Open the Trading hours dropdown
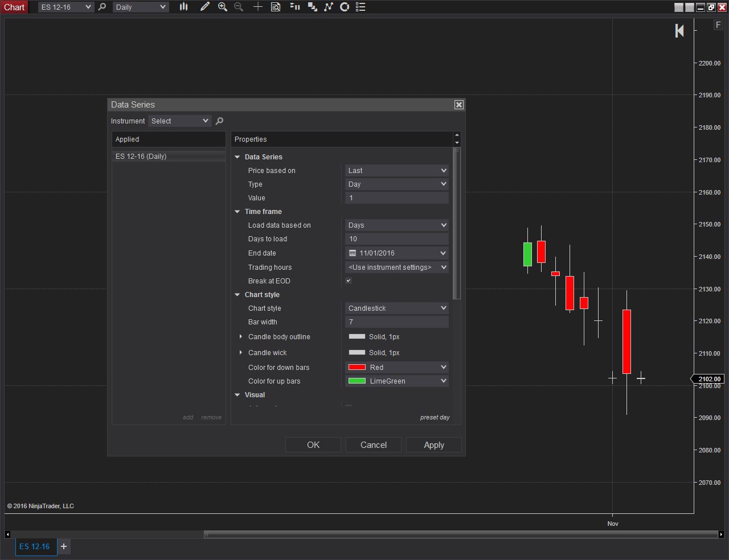 pyautogui.click(x=397, y=267)
